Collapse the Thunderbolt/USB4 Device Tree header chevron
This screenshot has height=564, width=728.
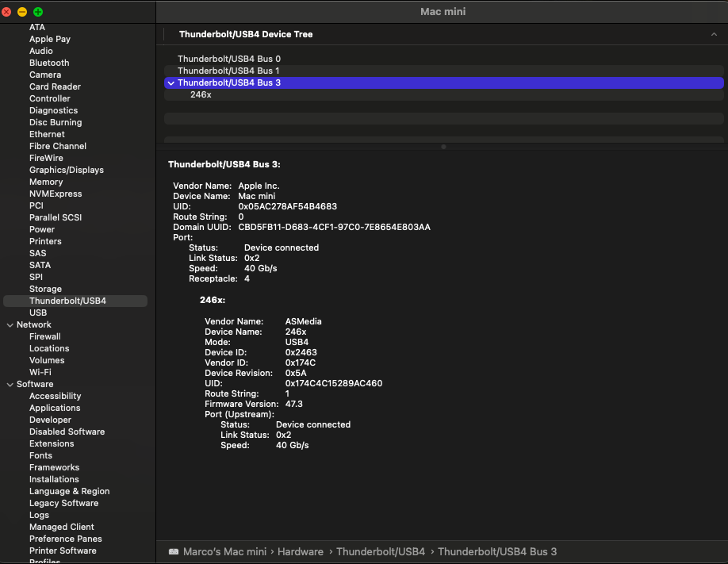(x=714, y=34)
